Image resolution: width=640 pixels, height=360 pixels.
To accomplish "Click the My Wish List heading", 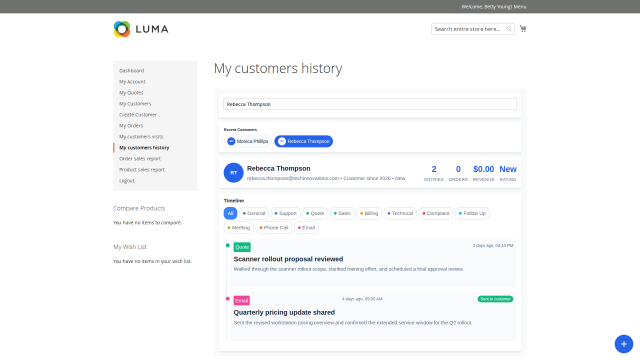I will coord(130,247).
